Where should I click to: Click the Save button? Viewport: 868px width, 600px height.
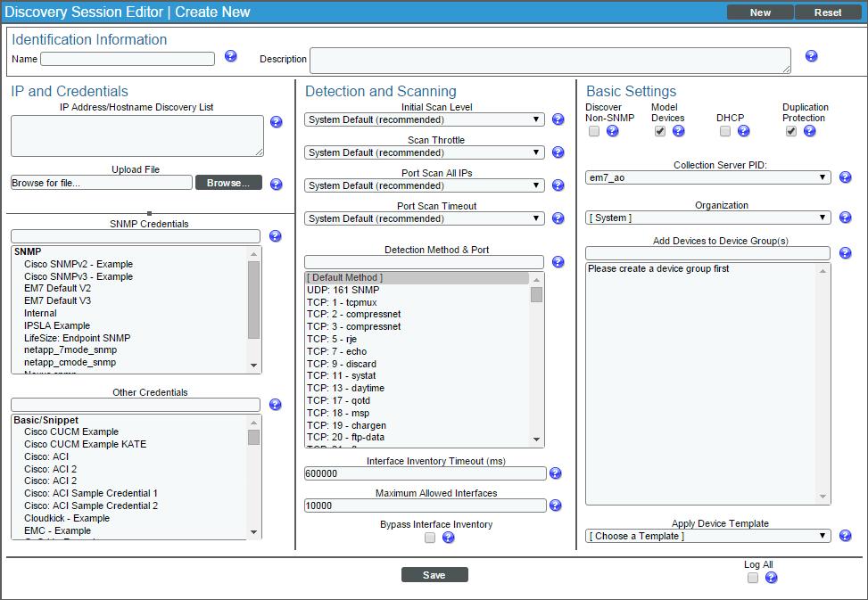pyautogui.click(x=434, y=574)
